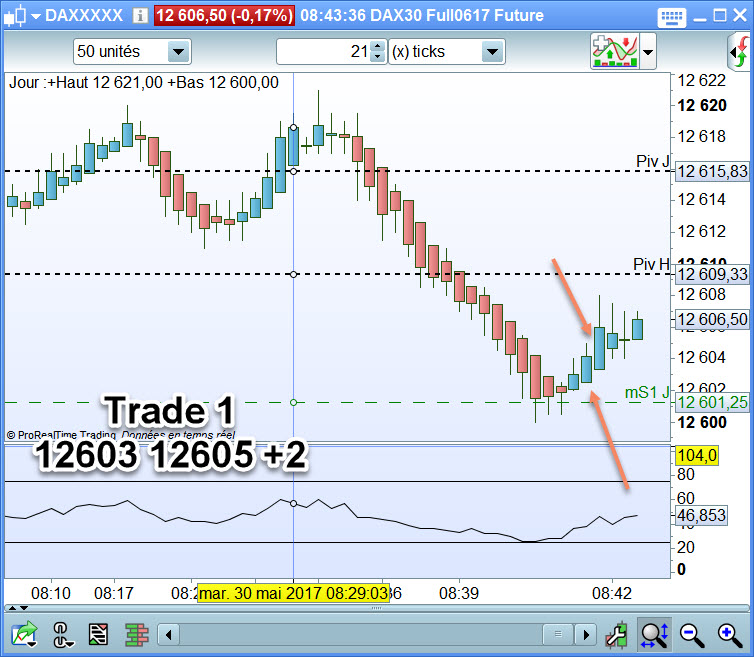Click the cursor marker on the Piv H line

tap(293, 274)
